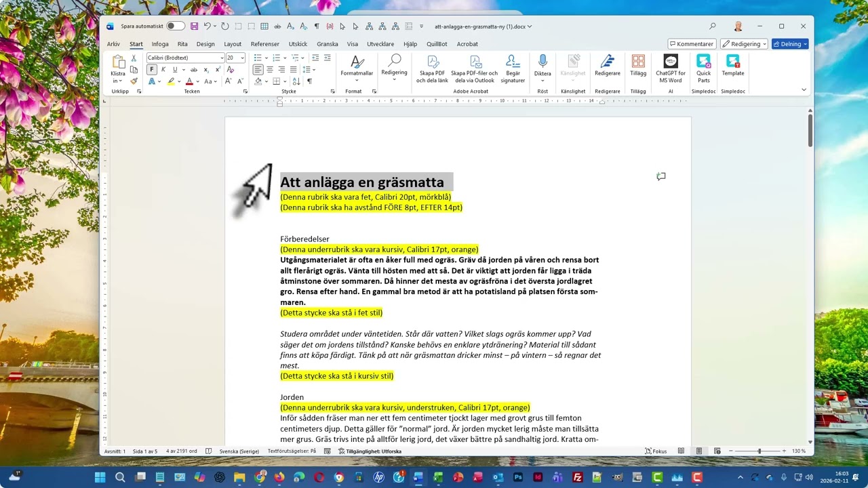The height and width of the screenshot is (488, 868).
Task: Click the Kommentarer button
Action: [692, 43]
